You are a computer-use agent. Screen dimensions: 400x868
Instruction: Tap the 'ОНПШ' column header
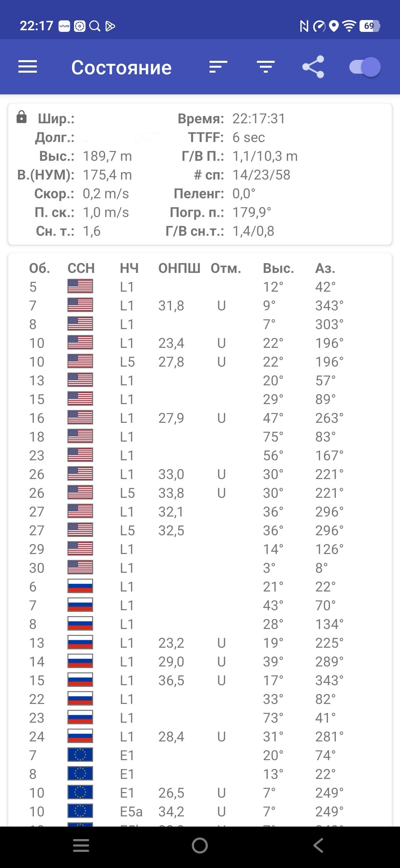pos(179,268)
